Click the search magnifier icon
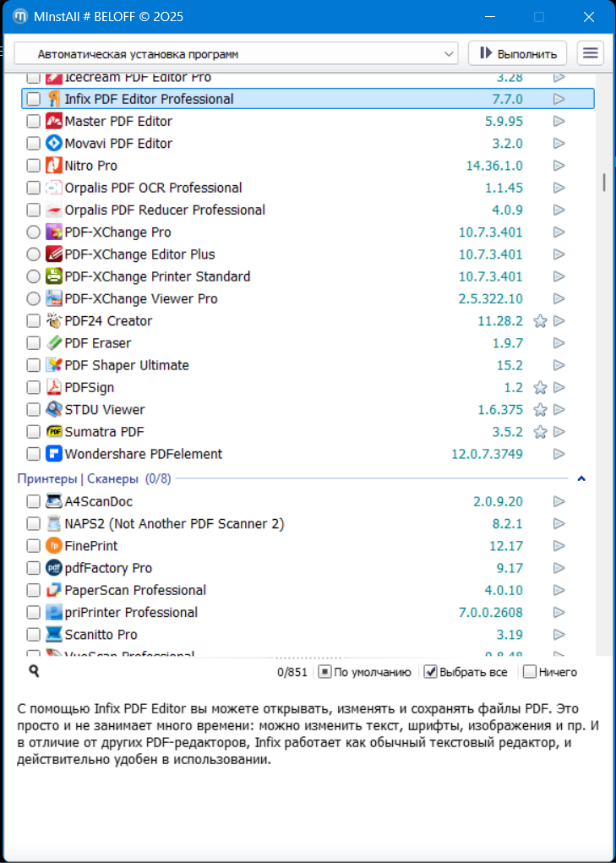This screenshot has height=863, width=616. [35, 671]
